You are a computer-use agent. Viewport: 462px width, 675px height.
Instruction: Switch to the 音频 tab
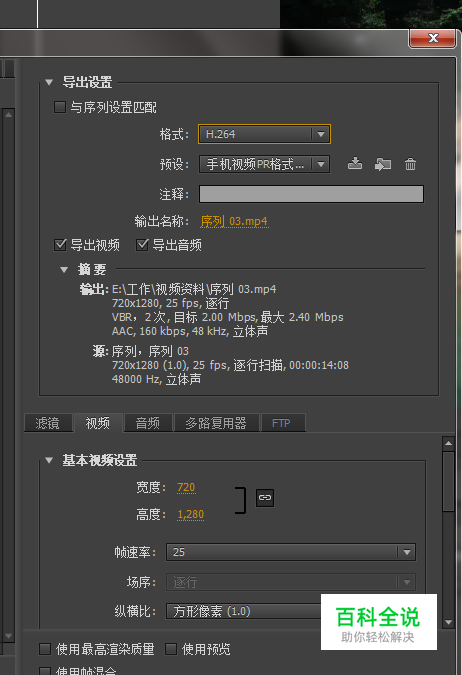(148, 423)
